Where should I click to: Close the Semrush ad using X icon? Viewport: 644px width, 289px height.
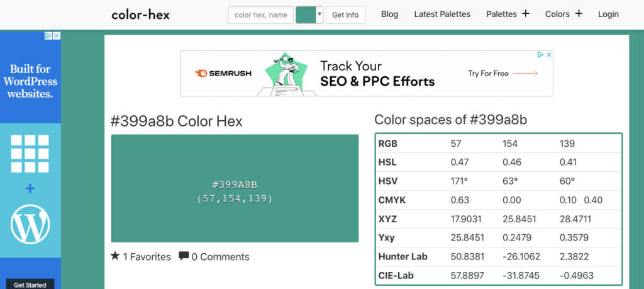[x=548, y=55]
